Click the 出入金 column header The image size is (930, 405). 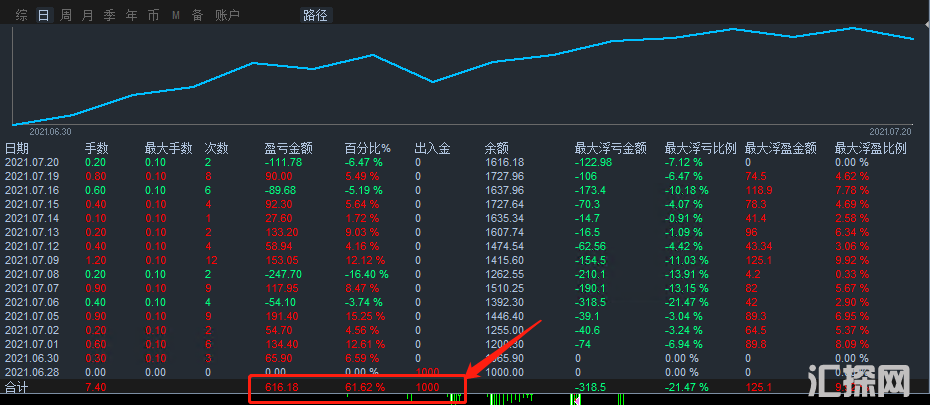point(432,148)
